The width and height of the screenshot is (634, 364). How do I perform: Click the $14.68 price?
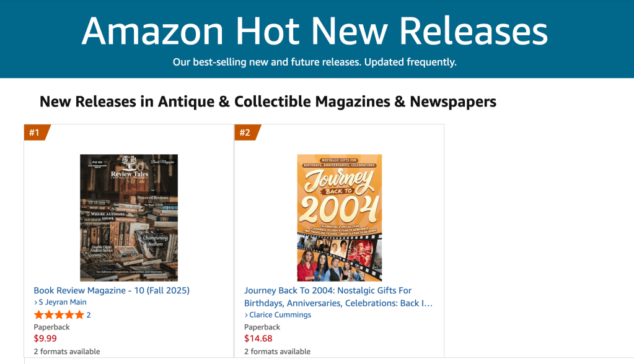(258, 339)
